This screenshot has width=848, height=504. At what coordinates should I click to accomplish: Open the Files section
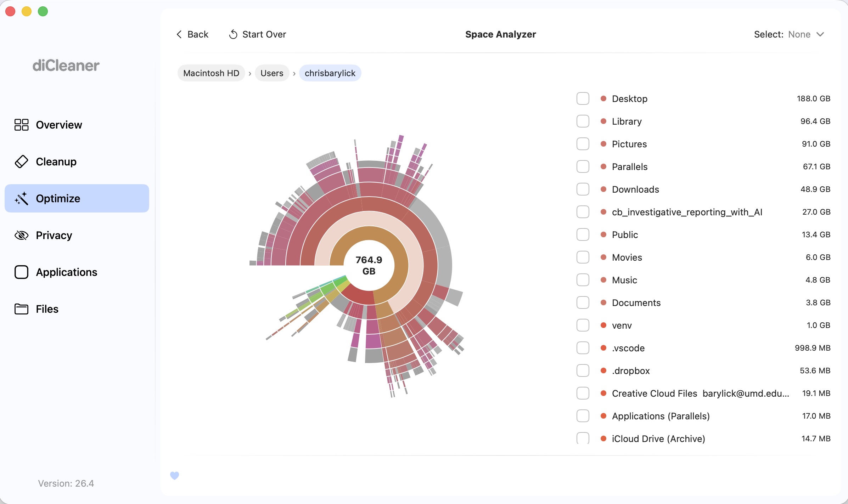[x=77, y=309]
